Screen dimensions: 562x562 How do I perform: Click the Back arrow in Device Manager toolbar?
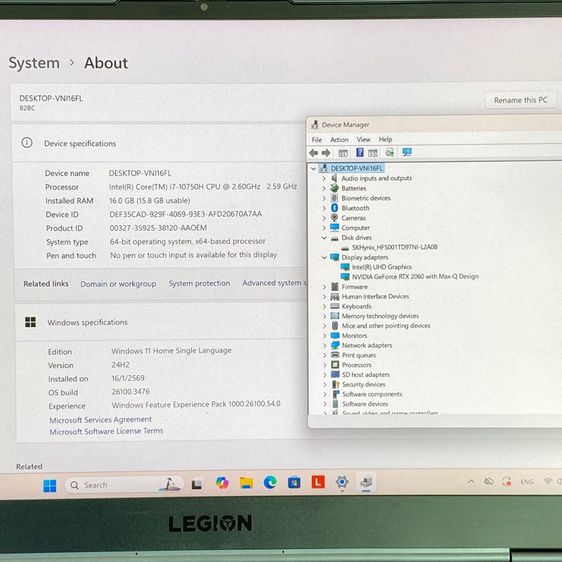pos(314,153)
